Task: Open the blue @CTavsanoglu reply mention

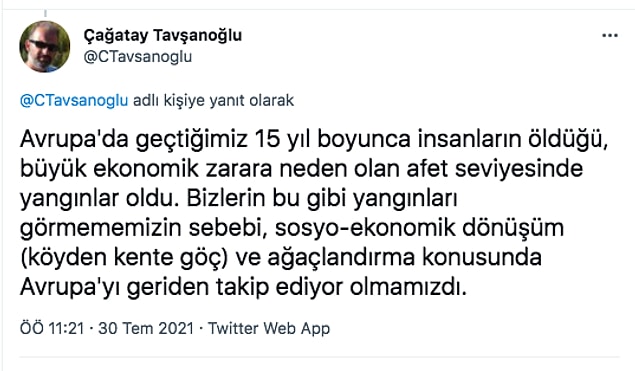Action: coord(74,100)
